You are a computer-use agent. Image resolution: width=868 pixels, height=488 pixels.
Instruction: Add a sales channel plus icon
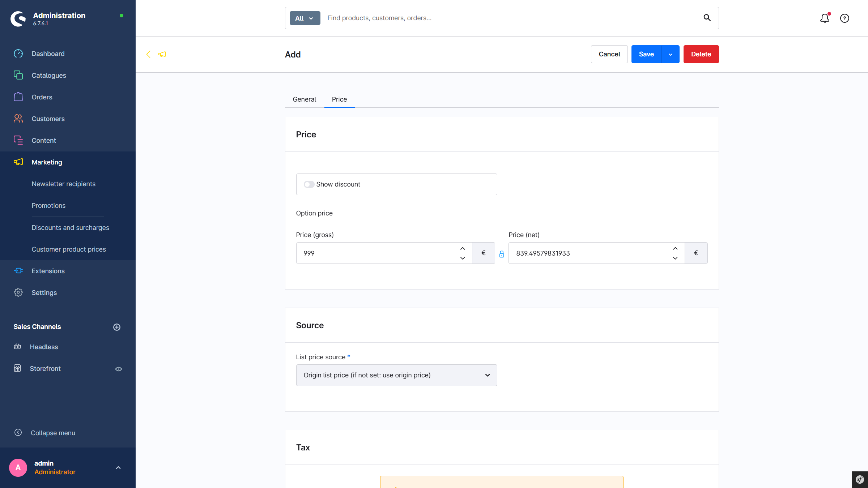[117, 327]
